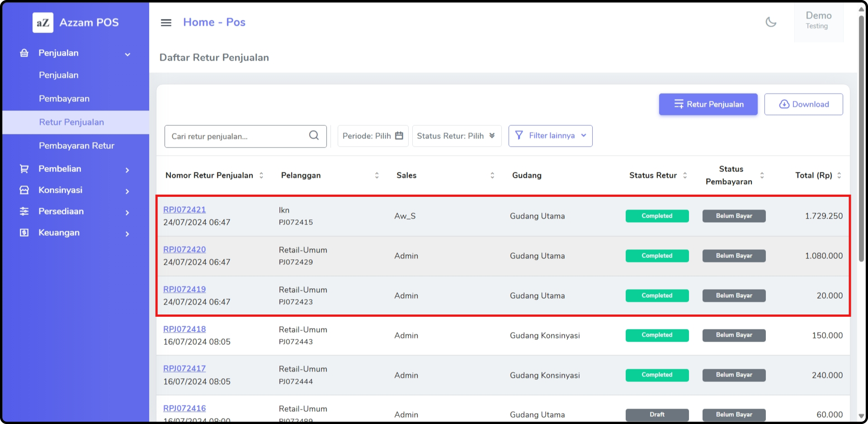Open Pembayaran Retur menu item
The width and height of the screenshot is (868, 424).
click(x=76, y=146)
